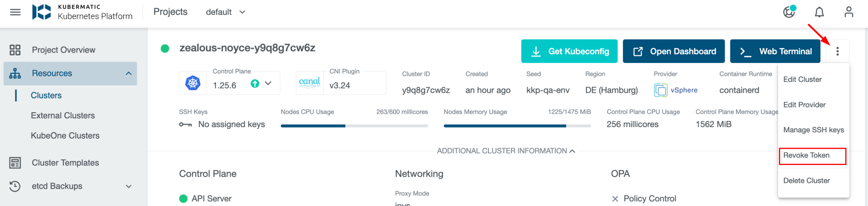The image size is (868, 206).
Task: Expand the default project dropdown
Action: [225, 12]
